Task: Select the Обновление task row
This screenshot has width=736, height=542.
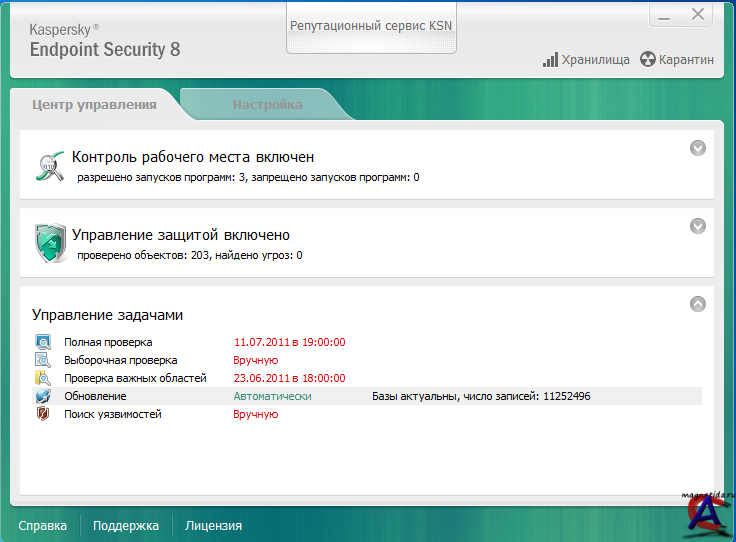Action: (367, 396)
